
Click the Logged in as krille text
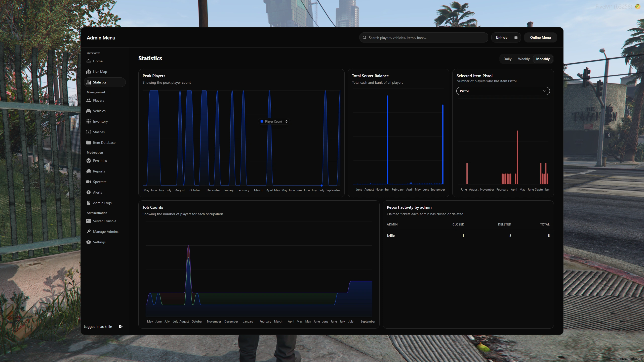pyautogui.click(x=98, y=327)
